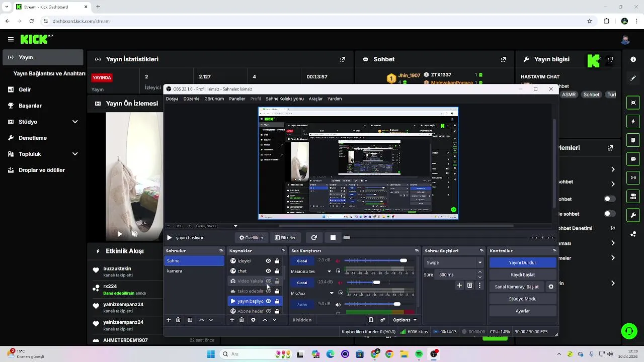
Task: Remove the transition with the Sahne Geçişleri trash icon
Action: 470,285
